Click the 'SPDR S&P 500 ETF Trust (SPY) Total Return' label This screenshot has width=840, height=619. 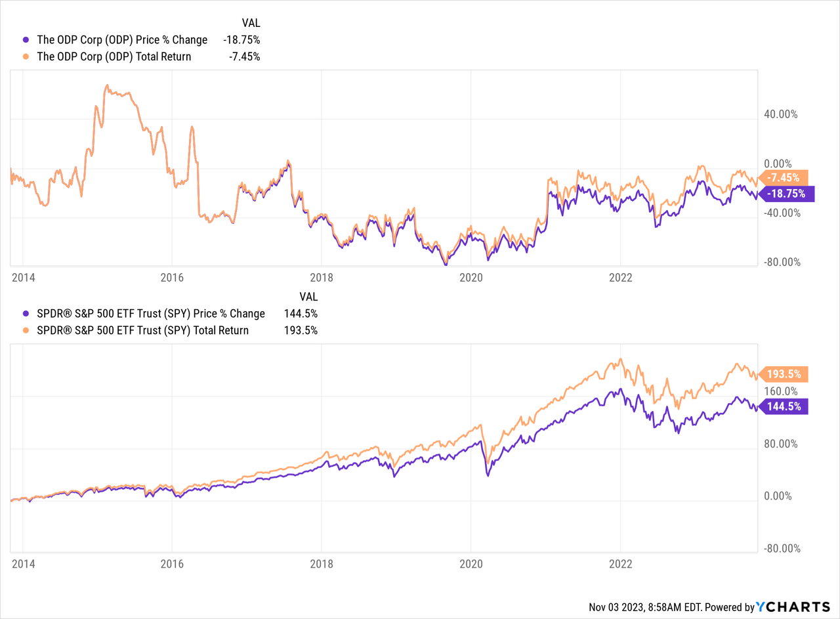[143, 330]
